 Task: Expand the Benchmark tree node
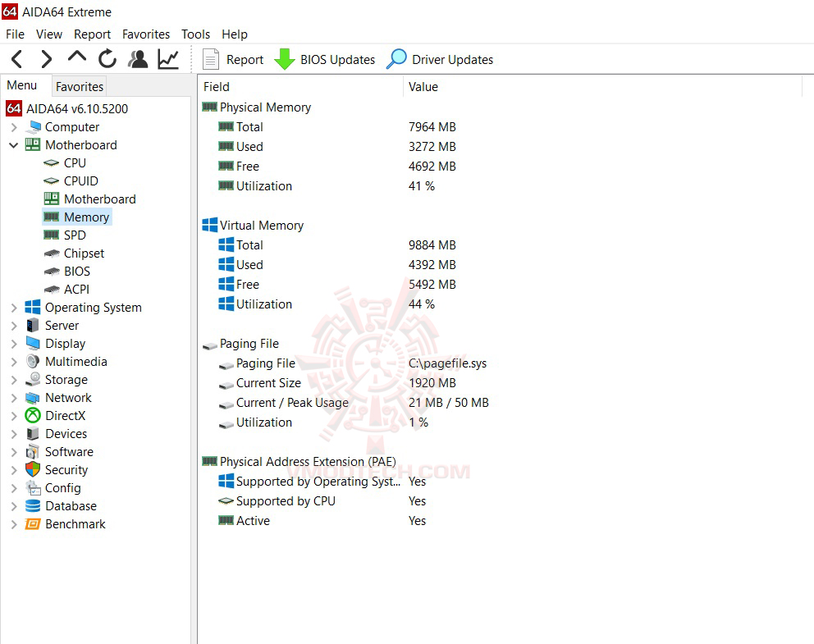click(x=14, y=524)
